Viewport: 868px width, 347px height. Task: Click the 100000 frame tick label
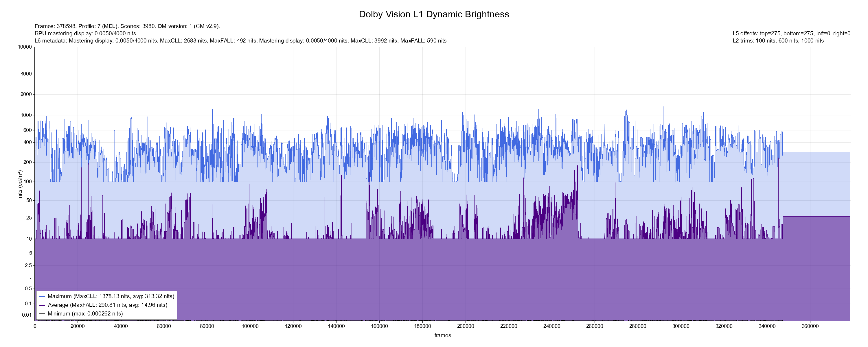(250, 326)
